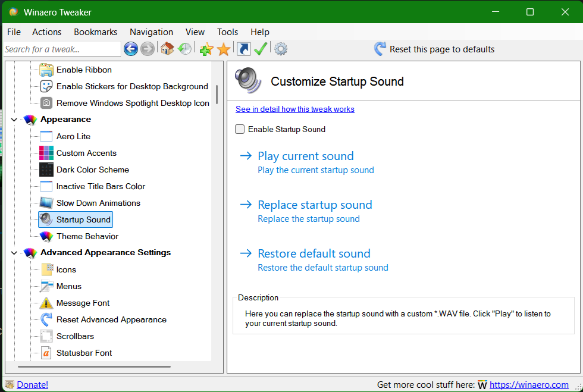Click the Winaero W logo in status bar
This screenshot has width=583, height=392.
coord(482,384)
